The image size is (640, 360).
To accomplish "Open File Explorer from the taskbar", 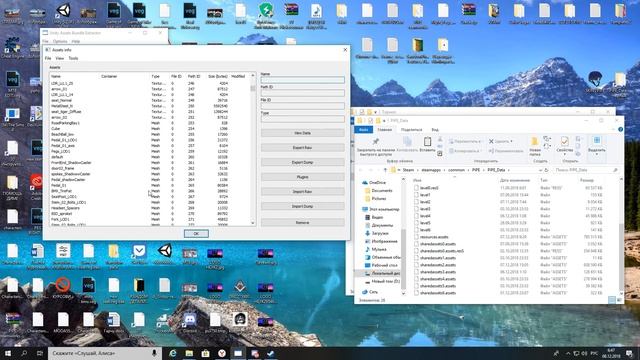I will click(x=189, y=353).
